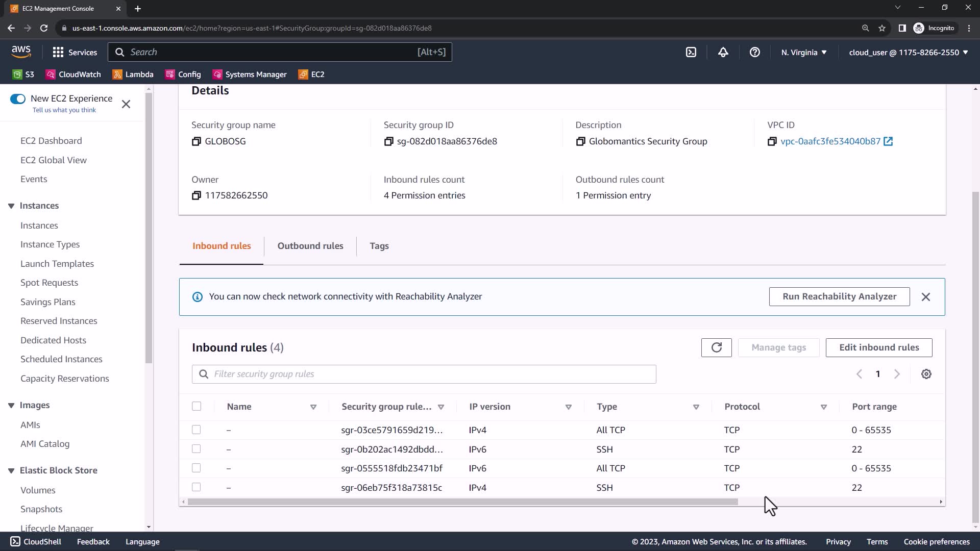This screenshot has width=980, height=551.
Task: Open the VPC ID link
Action: point(830,141)
